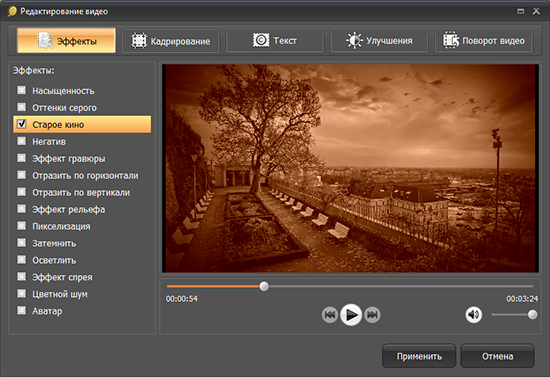Skip to previous frame button
The width and height of the screenshot is (550, 377).
pyautogui.click(x=329, y=315)
